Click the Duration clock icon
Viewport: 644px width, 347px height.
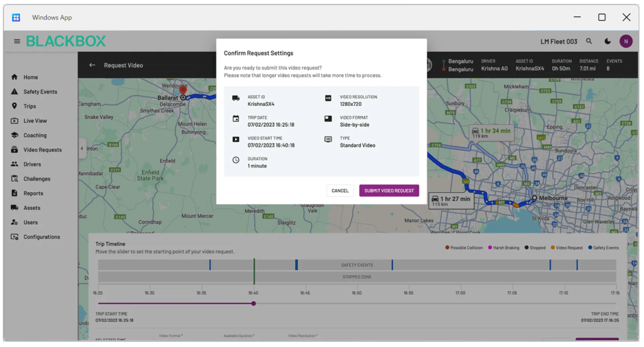[x=236, y=160]
